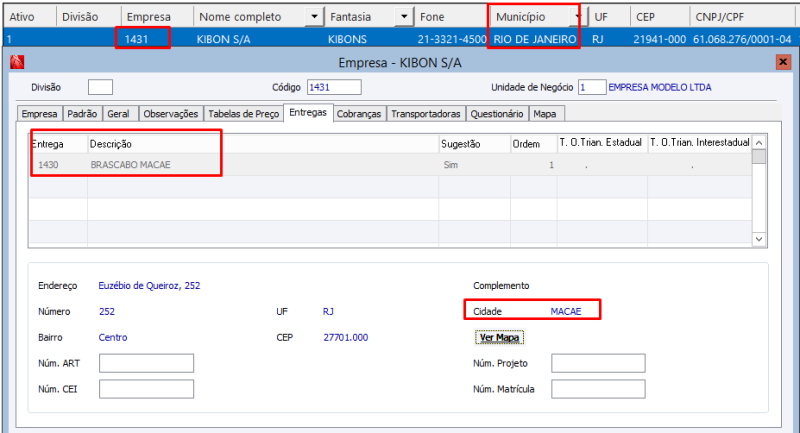
Task: Click the delivery list scroll up arrow
Action: pos(759,143)
